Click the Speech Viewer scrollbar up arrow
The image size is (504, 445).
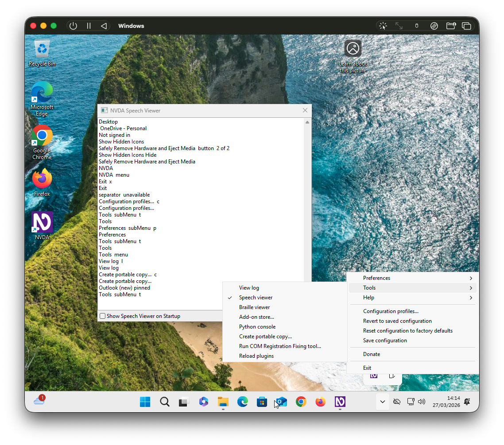pos(307,122)
